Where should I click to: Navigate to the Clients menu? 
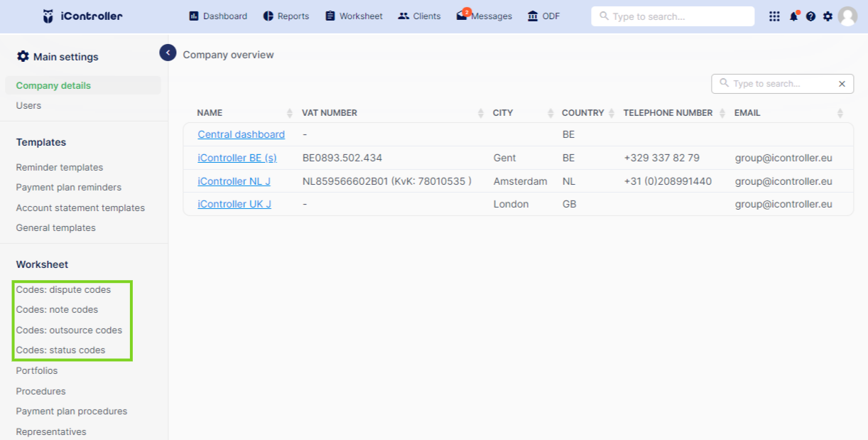pos(419,16)
